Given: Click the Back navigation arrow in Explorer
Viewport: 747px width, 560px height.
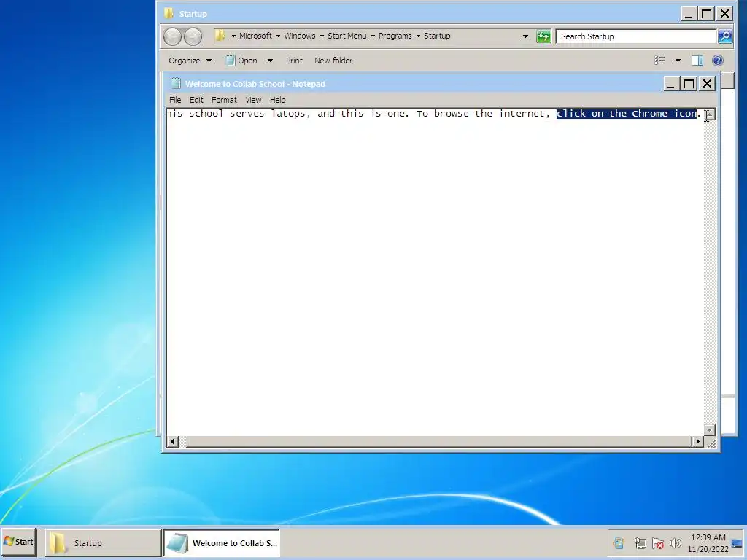Looking at the screenshot, I should click(172, 36).
